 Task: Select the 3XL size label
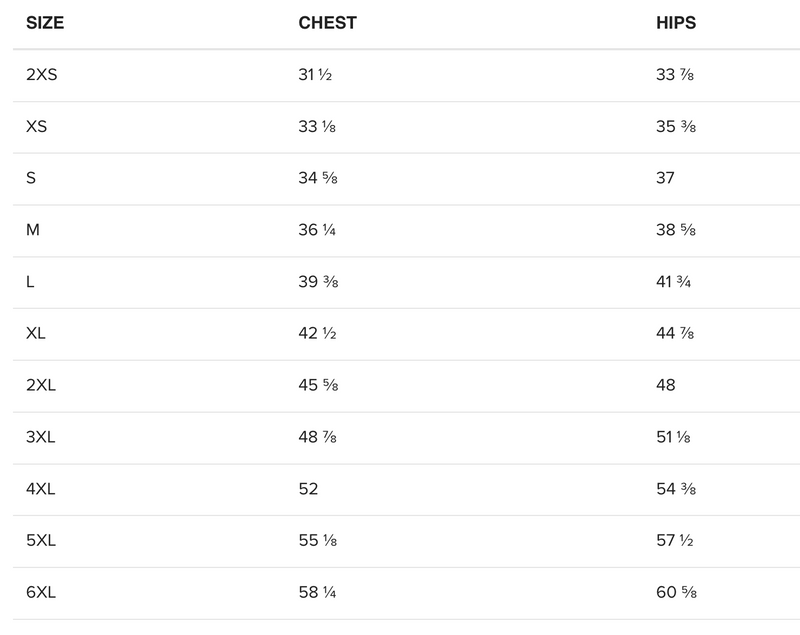point(43,437)
